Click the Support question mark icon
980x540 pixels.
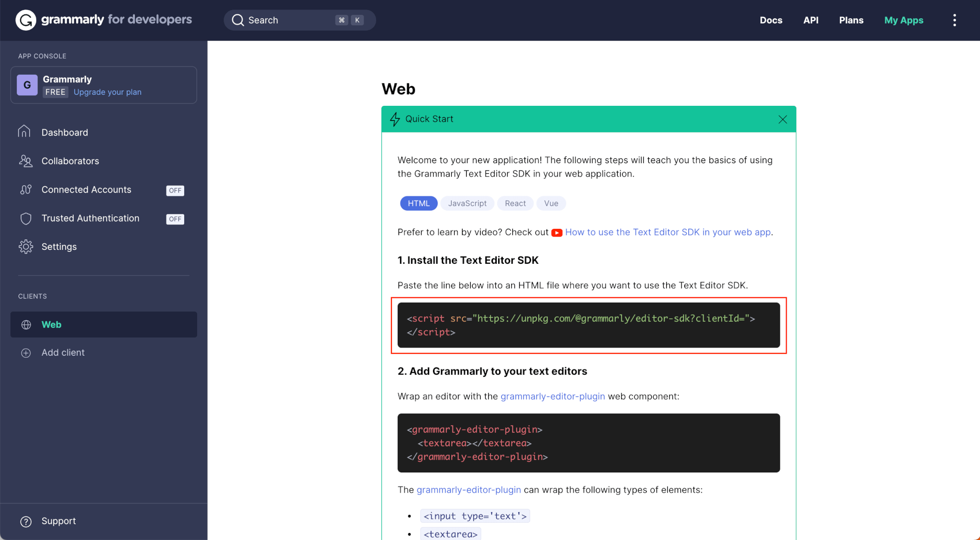26,521
